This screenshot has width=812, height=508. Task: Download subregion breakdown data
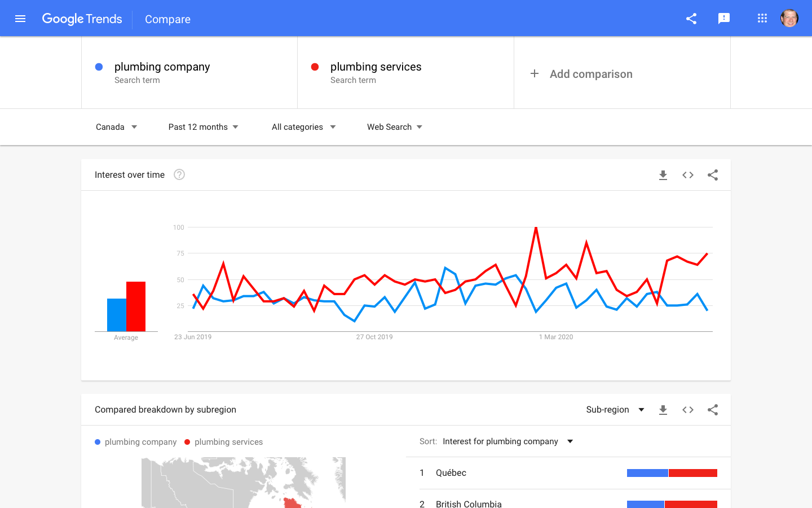coord(663,410)
